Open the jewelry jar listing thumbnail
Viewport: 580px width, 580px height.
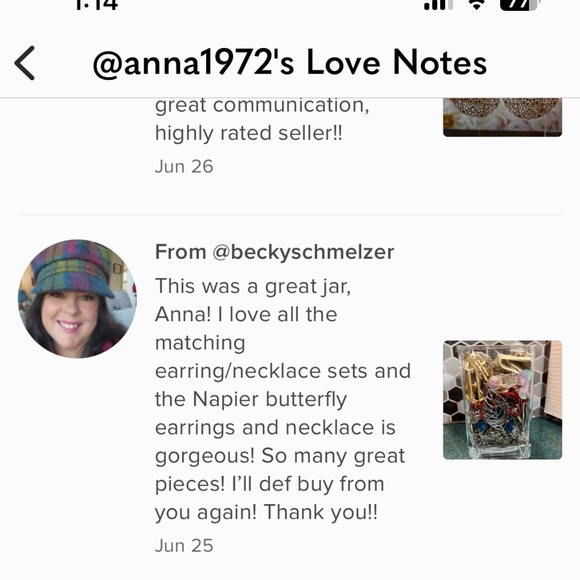502,400
